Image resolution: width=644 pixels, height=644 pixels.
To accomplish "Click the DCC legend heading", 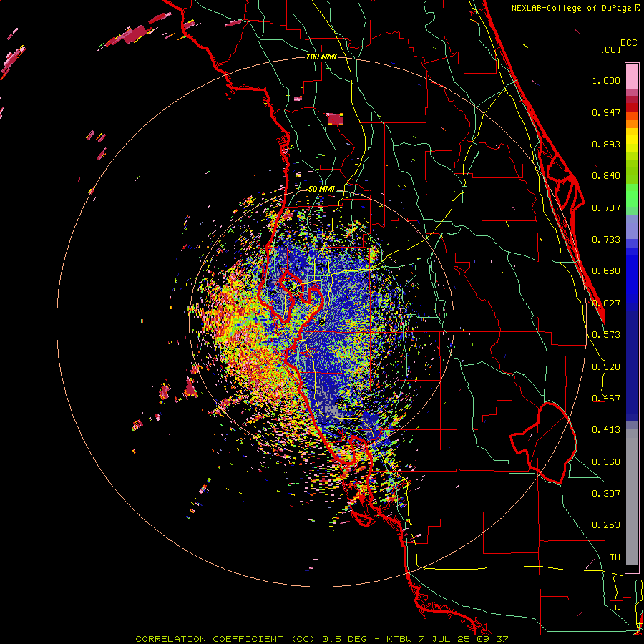I will 628,43.
